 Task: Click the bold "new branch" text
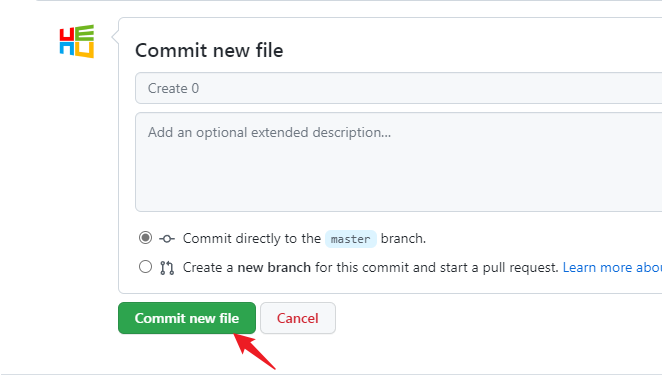[274, 267]
